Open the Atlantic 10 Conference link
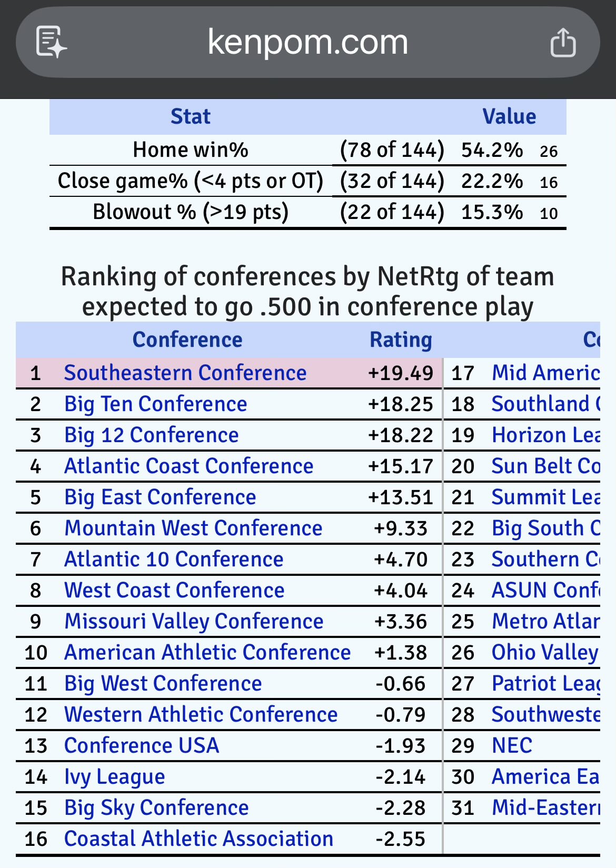616x868 pixels. [x=174, y=560]
